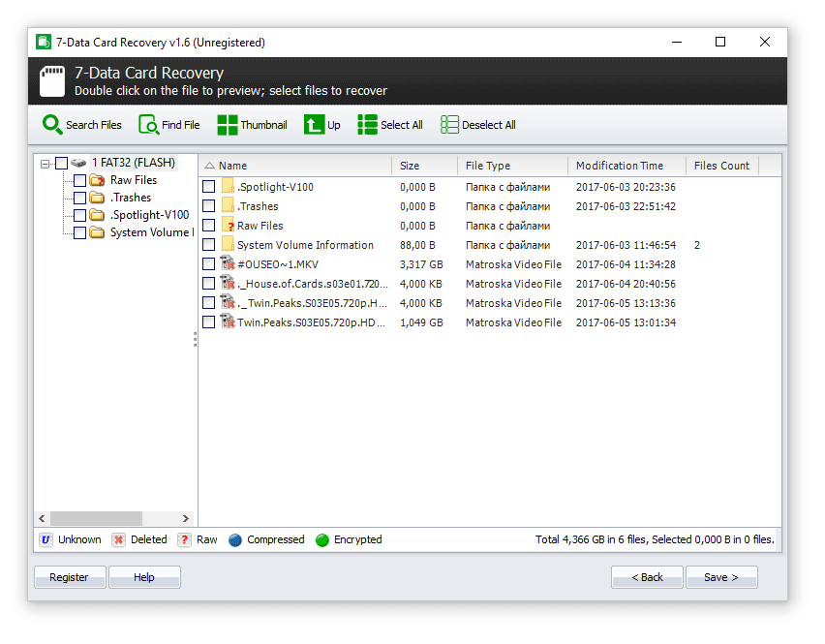
Task: Go Up one folder level
Action: (x=322, y=125)
